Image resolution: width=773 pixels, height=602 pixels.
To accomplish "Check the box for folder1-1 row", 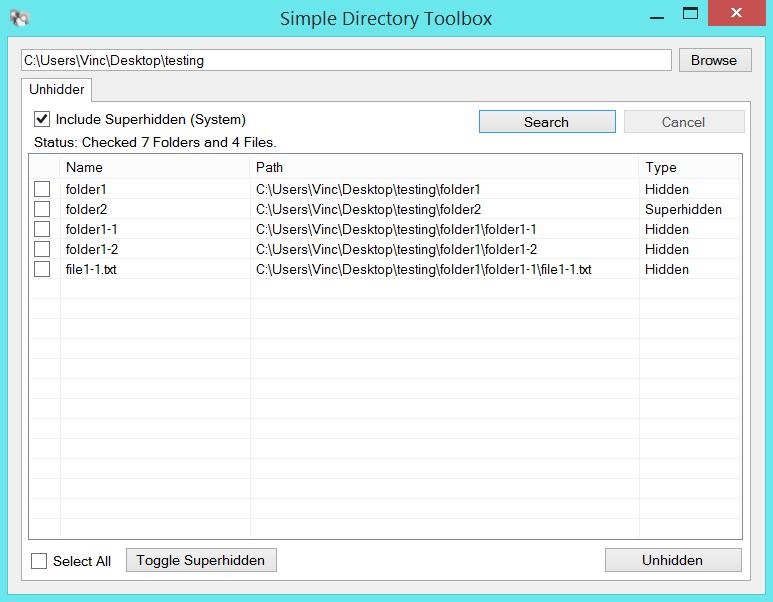I will [42, 229].
